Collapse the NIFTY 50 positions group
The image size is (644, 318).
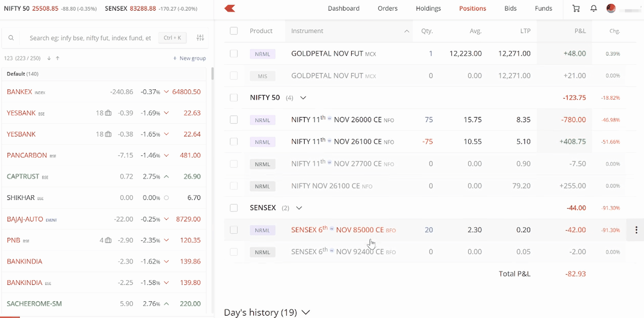coord(303,98)
